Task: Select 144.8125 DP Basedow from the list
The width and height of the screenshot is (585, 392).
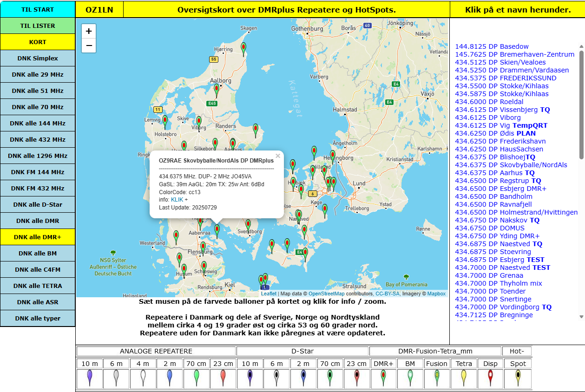Action: pyautogui.click(x=492, y=46)
